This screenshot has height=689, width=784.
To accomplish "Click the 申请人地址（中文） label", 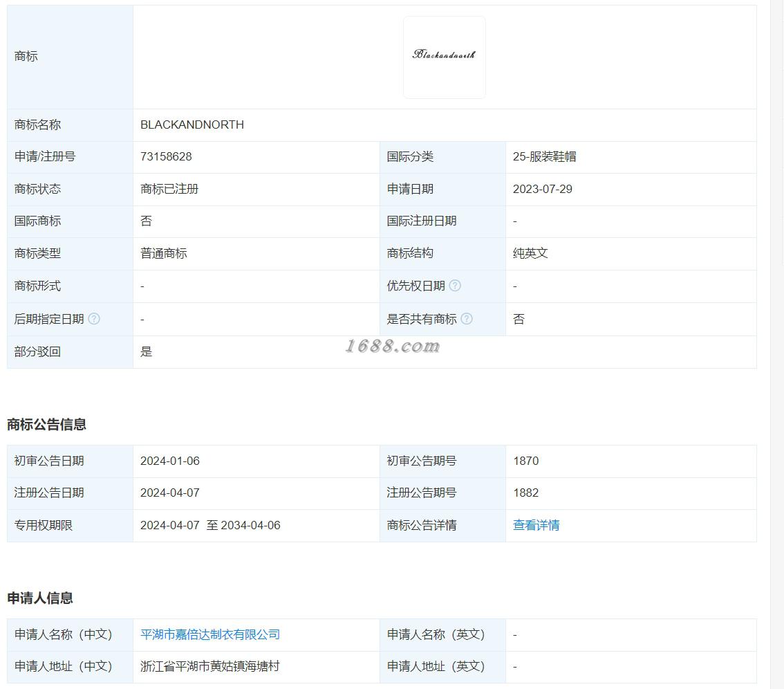I will [63, 666].
